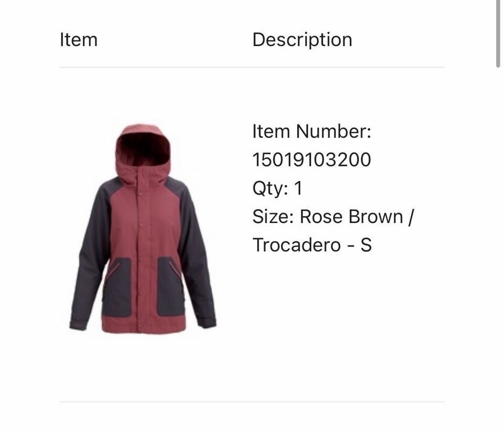The width and height of the screenshot is (504, 434).
Task: Click the divider line below the product row
Action: coord(251,401)
